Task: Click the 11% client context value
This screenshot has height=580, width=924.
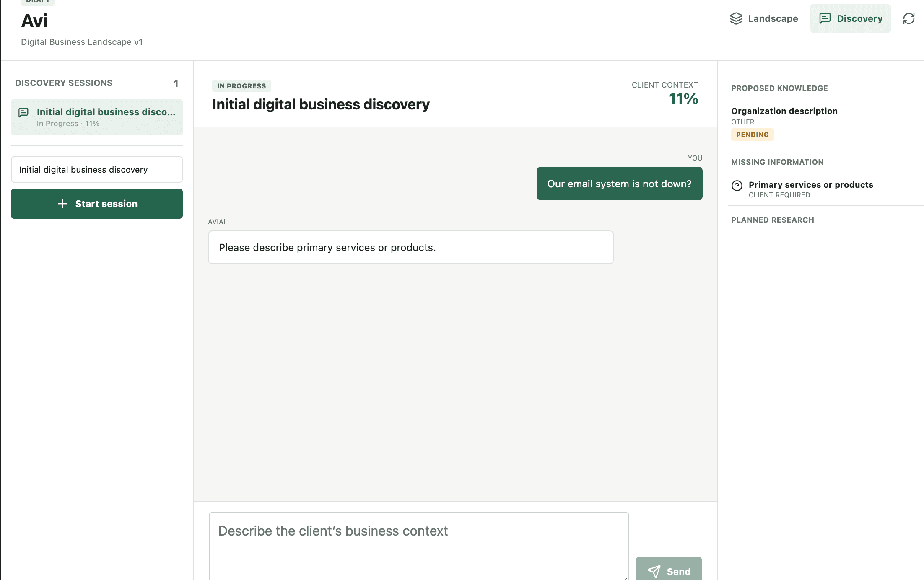Action: 683,99
